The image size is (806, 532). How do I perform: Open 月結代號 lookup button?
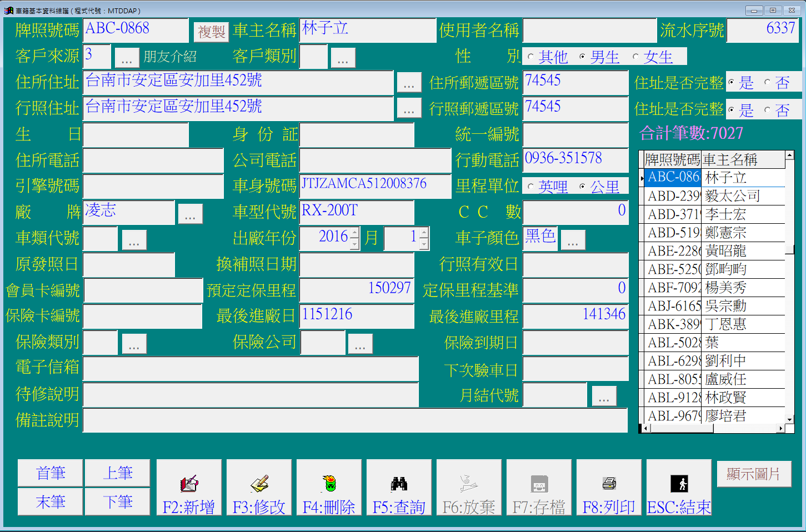(604, 396)
